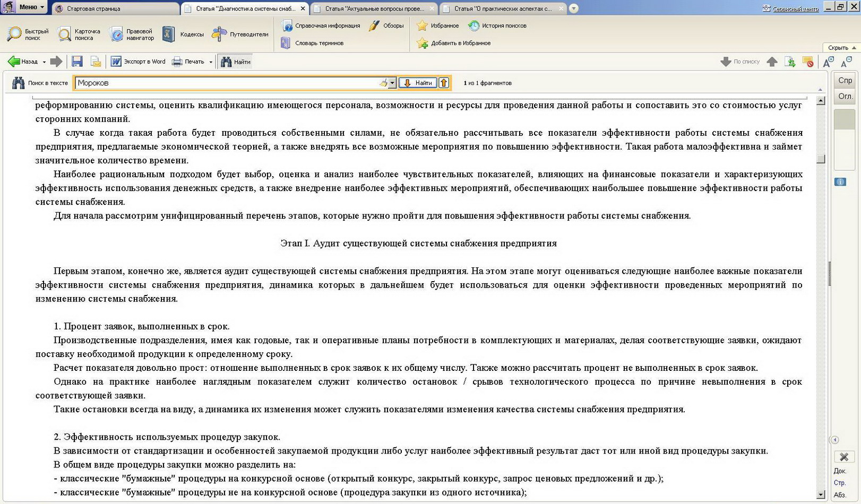Open Правовой навигатор (legal navigator)
This screenshot has height=504, width=861.
132,34
